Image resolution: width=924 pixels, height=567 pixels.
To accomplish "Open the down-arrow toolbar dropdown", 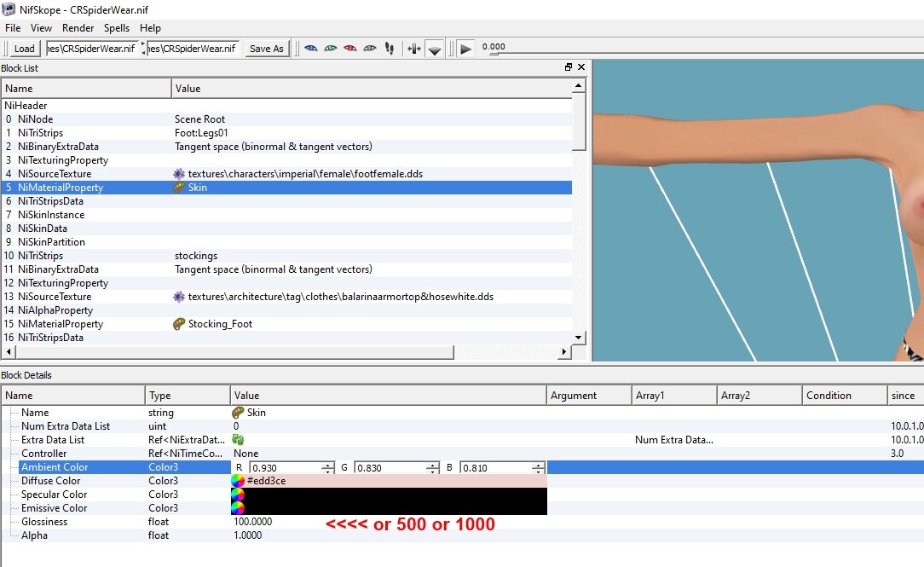I will (435, 50).
